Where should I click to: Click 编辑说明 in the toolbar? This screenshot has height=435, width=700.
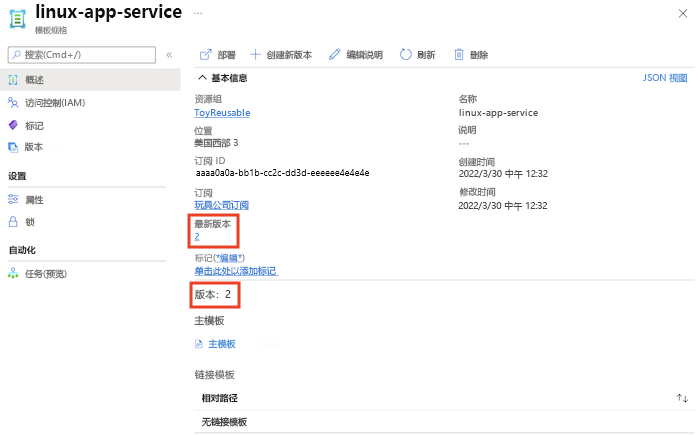pyautogui.click(x=356, y=55)
